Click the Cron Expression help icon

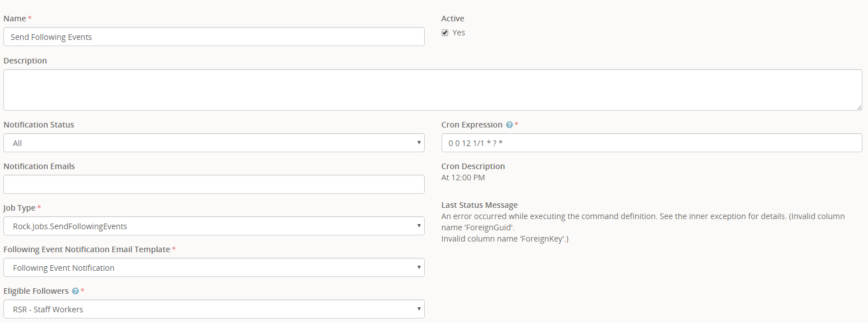[x=509, y=125]
